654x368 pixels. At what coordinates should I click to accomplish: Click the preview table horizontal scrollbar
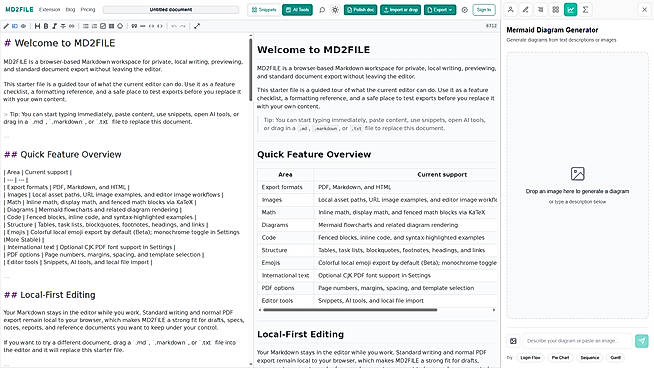350,310
